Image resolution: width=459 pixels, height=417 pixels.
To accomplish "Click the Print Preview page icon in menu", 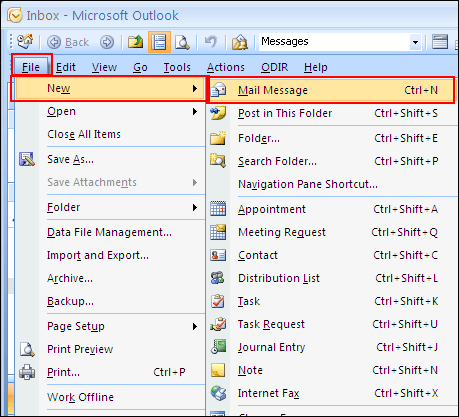I will [x=27, y=349].
